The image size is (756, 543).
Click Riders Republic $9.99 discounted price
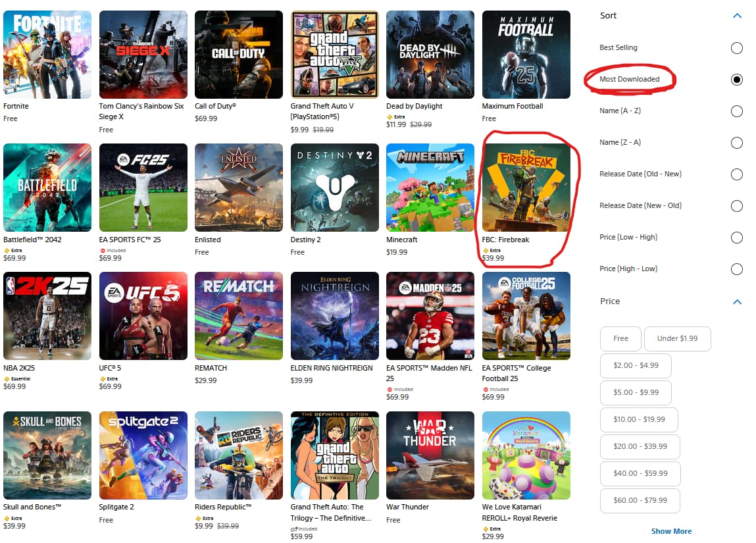tap(203, 526)
